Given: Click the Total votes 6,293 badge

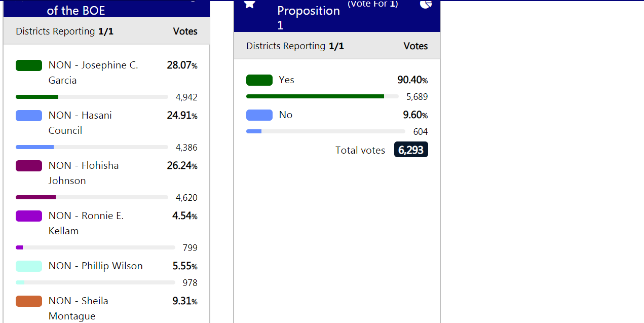Looking at the screenshot, I should [411, 150].
